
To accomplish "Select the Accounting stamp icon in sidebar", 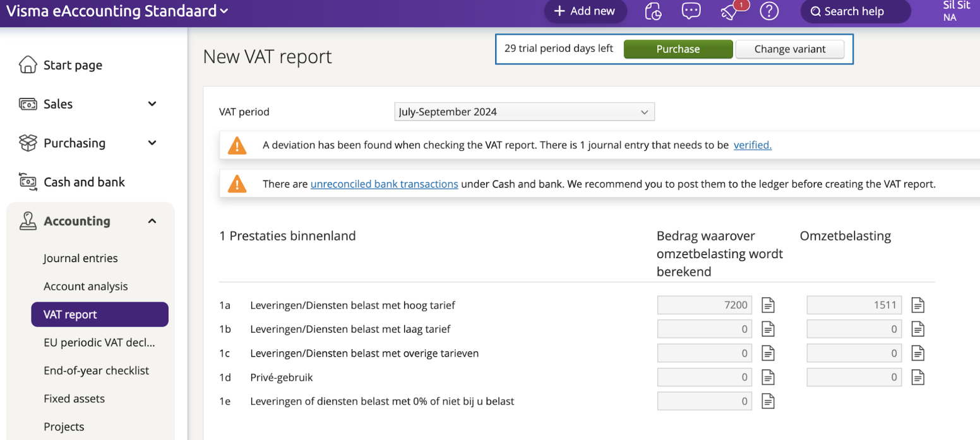I will coord(27,221).
